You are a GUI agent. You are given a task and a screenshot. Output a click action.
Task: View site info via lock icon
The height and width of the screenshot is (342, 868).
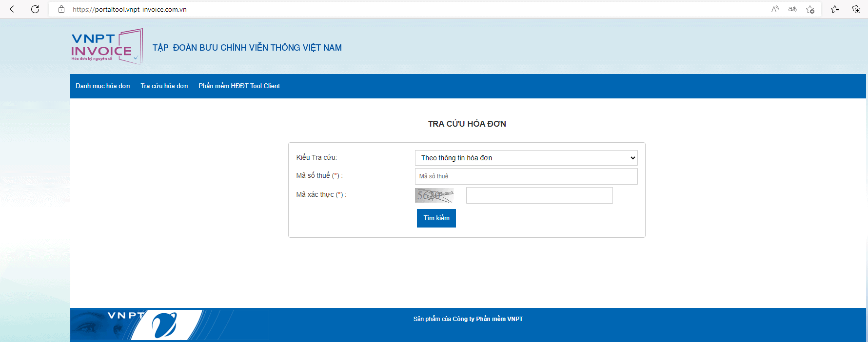61,9
